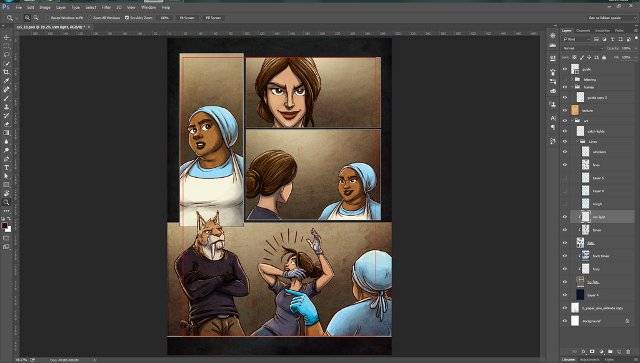Enable Zoom All Windows checkbox

click(x=90, y=18)
